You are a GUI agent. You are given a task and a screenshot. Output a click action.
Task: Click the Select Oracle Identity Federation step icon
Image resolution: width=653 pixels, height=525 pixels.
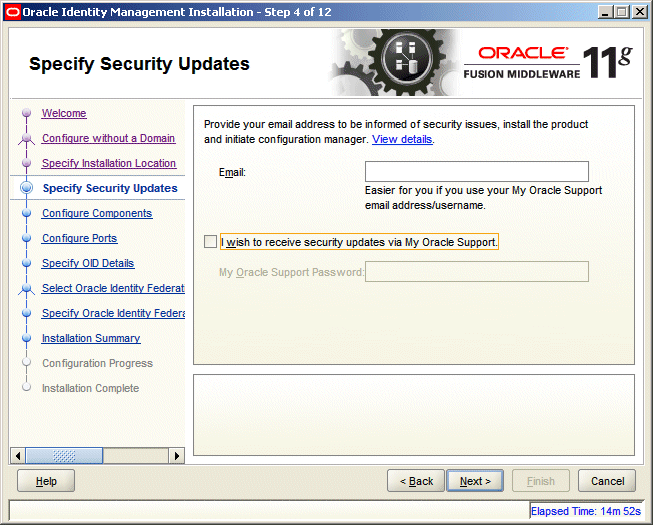[x=26, y=289]
